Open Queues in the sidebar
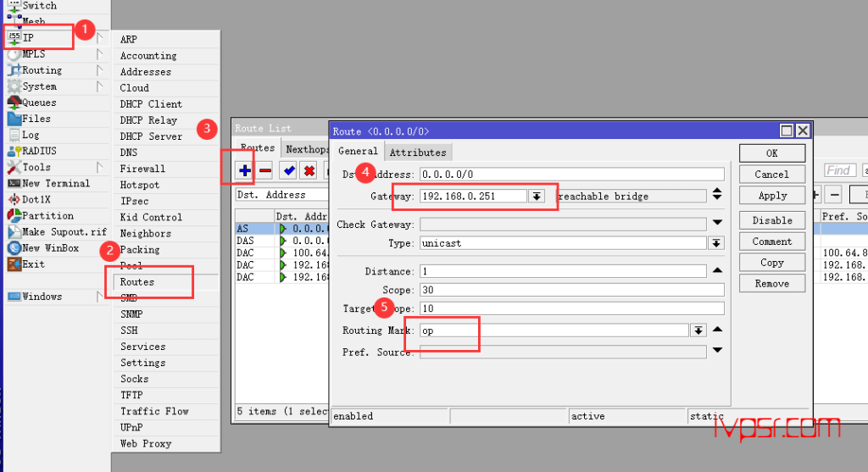This screenshot has height=472, width=868. (x=39, y=103)
